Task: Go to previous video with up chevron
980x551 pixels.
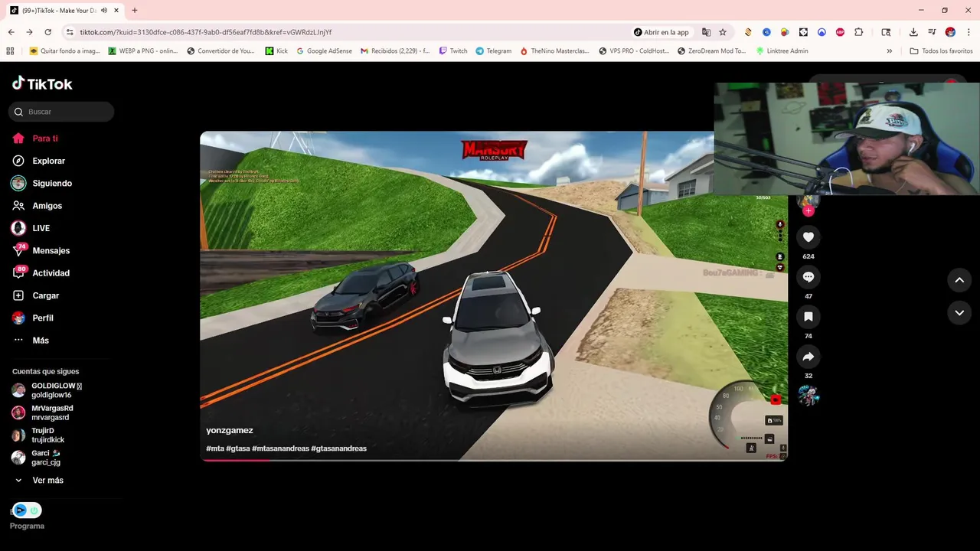Action: (959, 280)
